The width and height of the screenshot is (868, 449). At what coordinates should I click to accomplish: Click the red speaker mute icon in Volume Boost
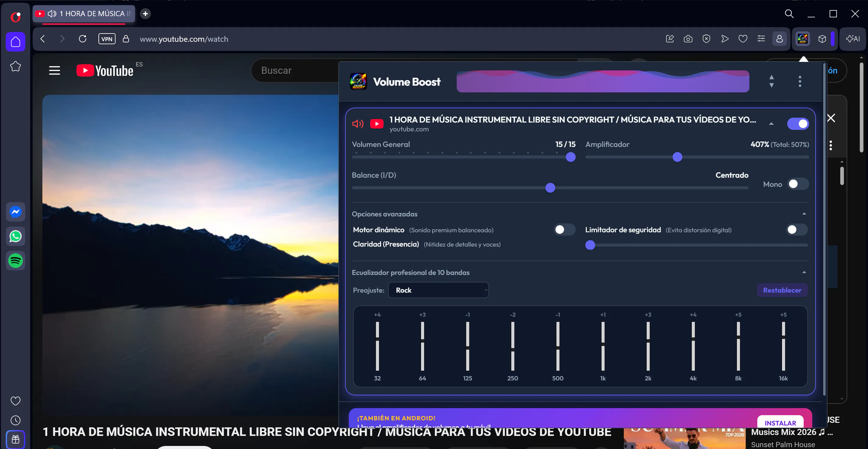pos(358,124)
